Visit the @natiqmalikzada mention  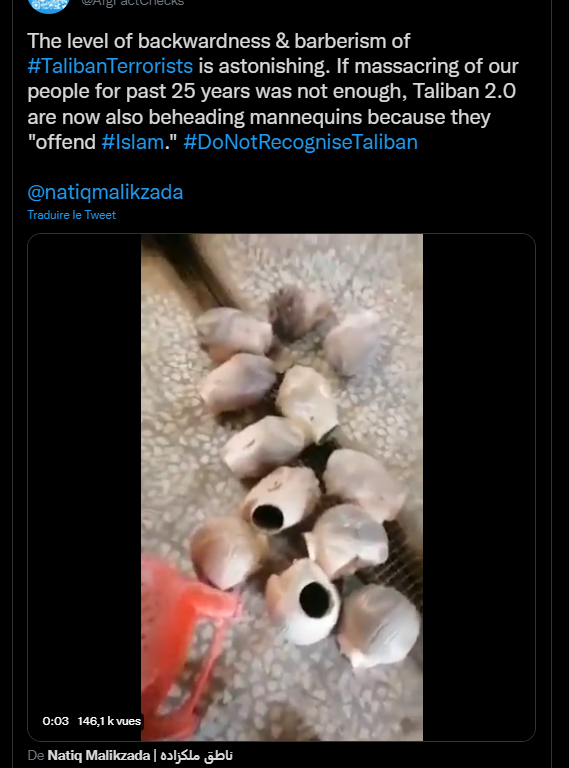click(105, 192)
